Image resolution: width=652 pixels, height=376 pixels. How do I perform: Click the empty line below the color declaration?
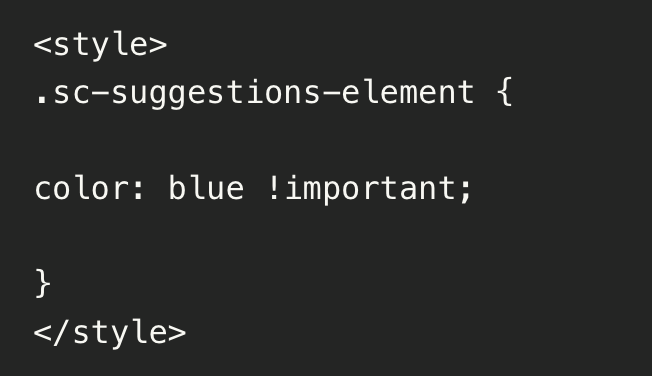pyautogui.click(x=326, y=236)
